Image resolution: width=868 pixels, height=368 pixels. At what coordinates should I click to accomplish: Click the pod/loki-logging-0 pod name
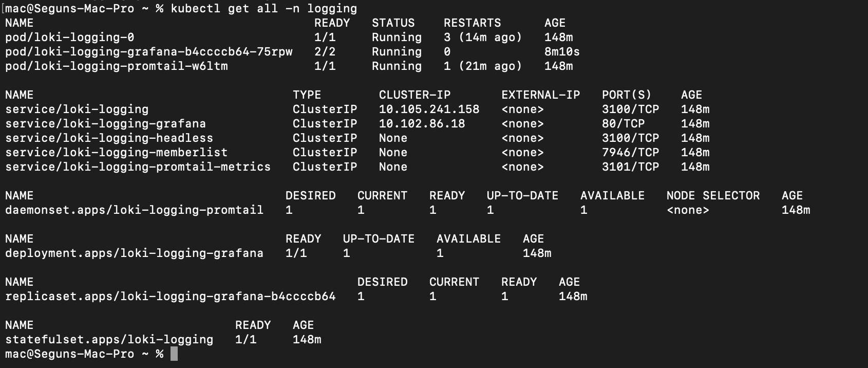coord(69,38)
